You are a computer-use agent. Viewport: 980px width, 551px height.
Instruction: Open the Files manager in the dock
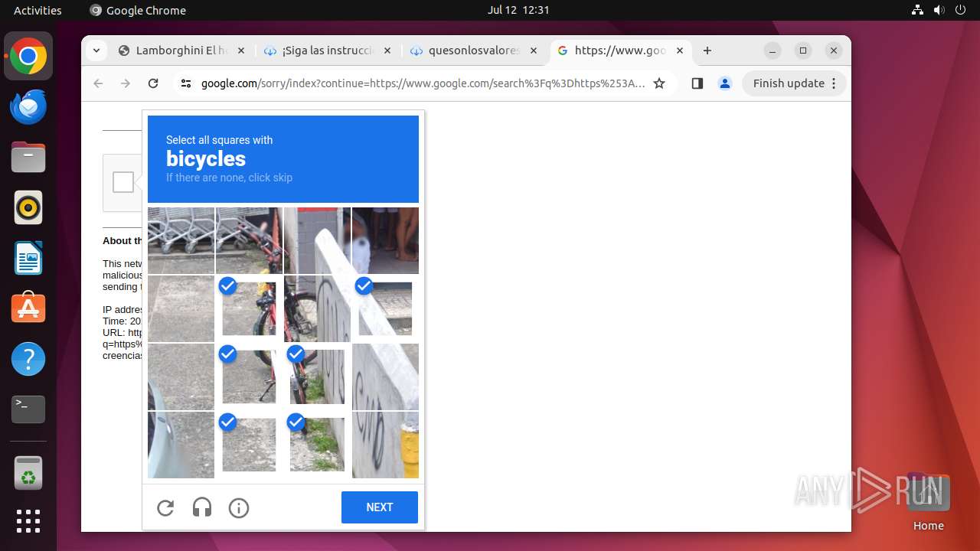click(x=28, y=158)
